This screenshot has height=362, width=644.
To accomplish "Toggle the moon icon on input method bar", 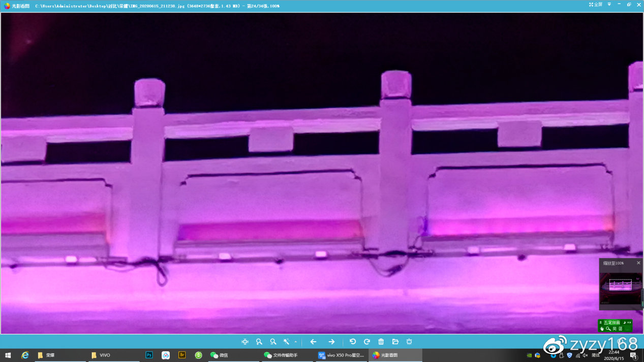I will point(624,322).
